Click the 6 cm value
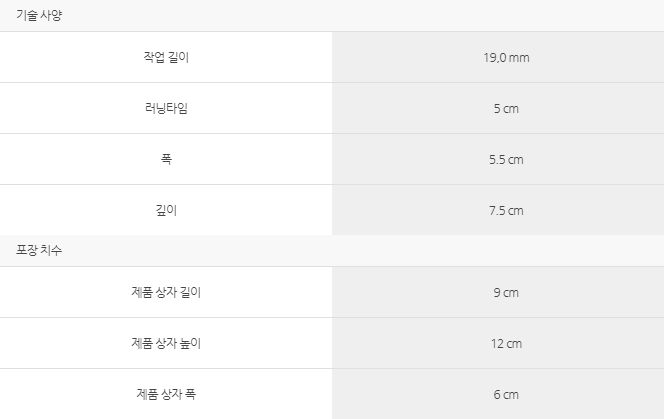The width and height of the screenshot is (664, 419). (x=506, y=394)
